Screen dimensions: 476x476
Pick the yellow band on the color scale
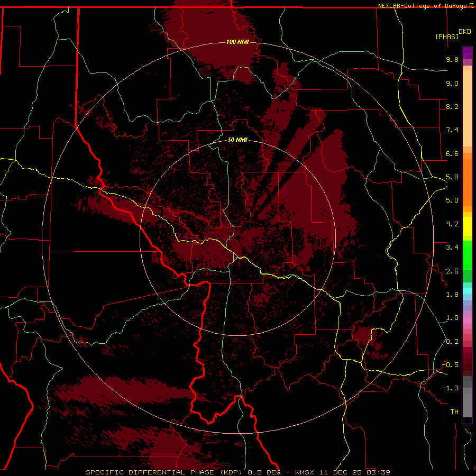(x=467, y=226)
